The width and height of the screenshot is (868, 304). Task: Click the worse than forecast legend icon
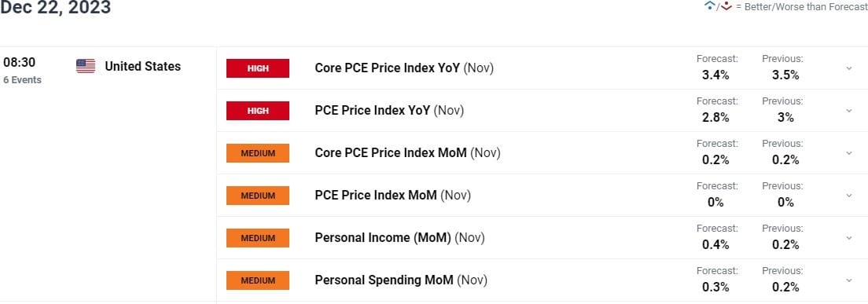tap(726, 6)
